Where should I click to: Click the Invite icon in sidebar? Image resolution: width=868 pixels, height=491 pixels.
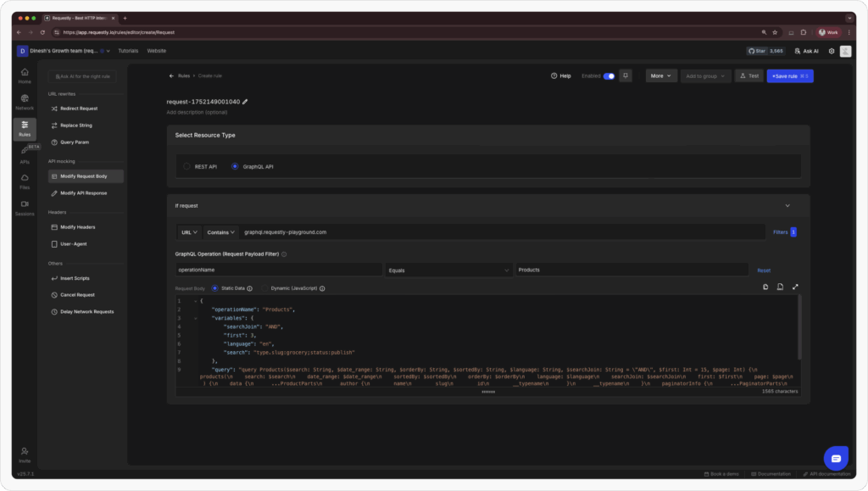[25, 455]
